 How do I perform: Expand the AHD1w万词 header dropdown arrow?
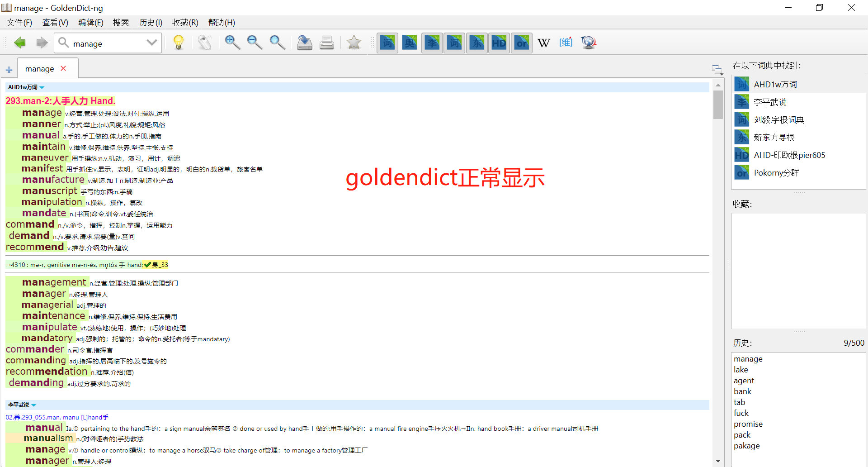pos(42,87)
